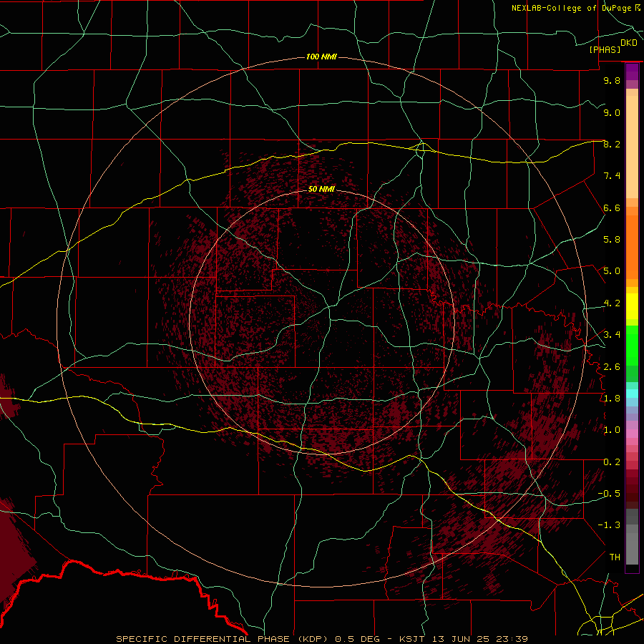Click the orange segment of color bar
The width and height of the screenshot is (644, 644).
632,248
